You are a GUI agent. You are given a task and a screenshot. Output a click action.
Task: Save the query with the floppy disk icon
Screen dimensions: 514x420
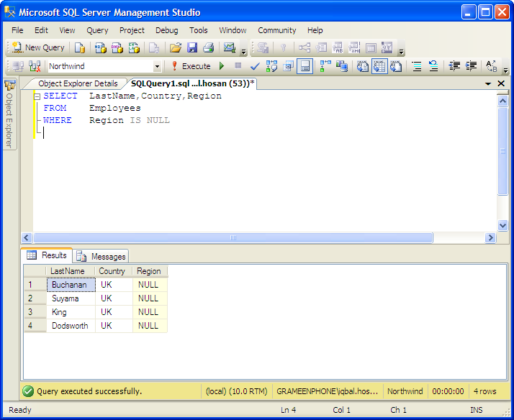(192, 47)
